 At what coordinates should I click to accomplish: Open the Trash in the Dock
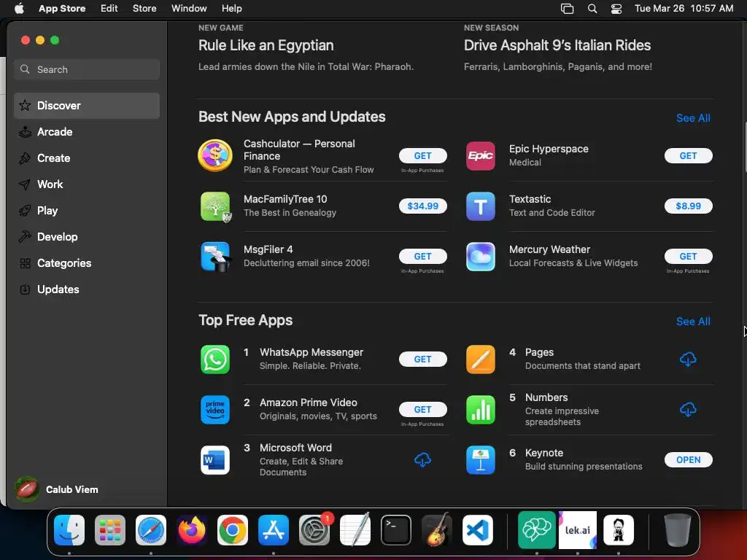(x=678, y=530)
